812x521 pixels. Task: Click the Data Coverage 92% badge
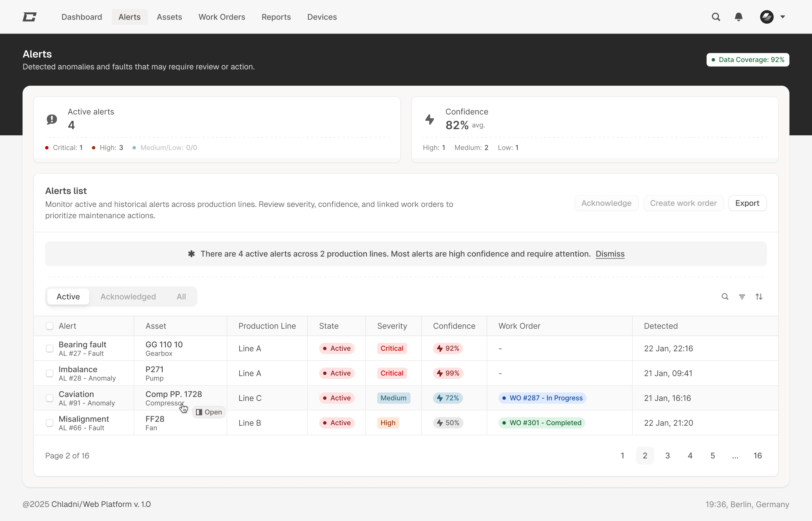click(x=748, y=60)
